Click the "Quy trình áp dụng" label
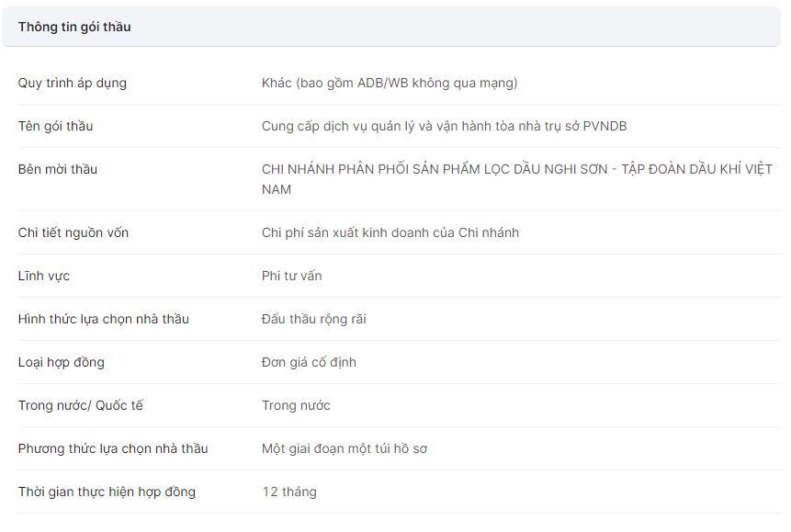 pos(73,83)
